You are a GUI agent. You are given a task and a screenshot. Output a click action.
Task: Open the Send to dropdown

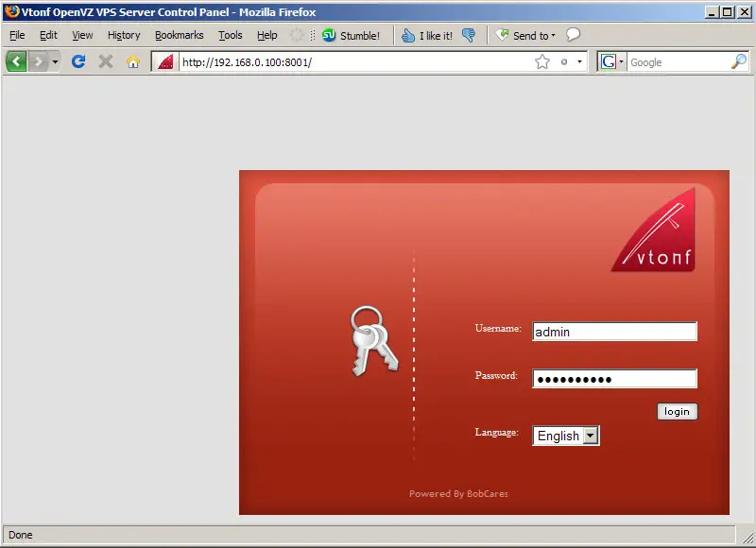coord(525,35)
